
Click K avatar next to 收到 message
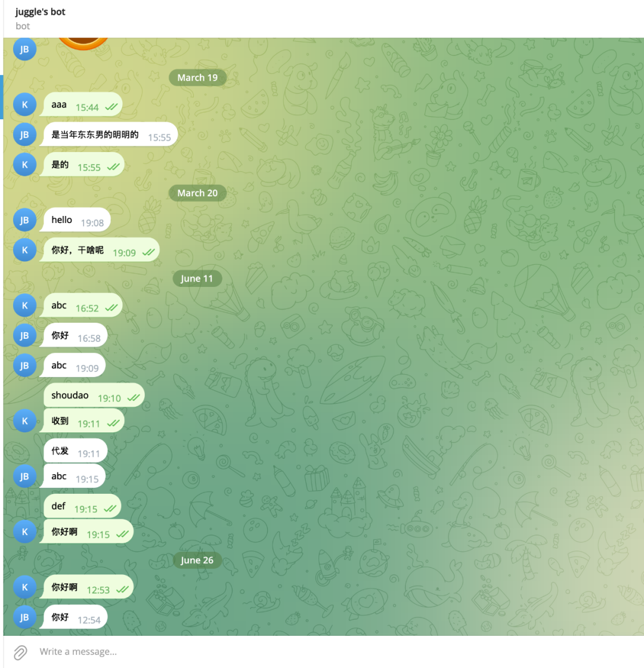24,421
